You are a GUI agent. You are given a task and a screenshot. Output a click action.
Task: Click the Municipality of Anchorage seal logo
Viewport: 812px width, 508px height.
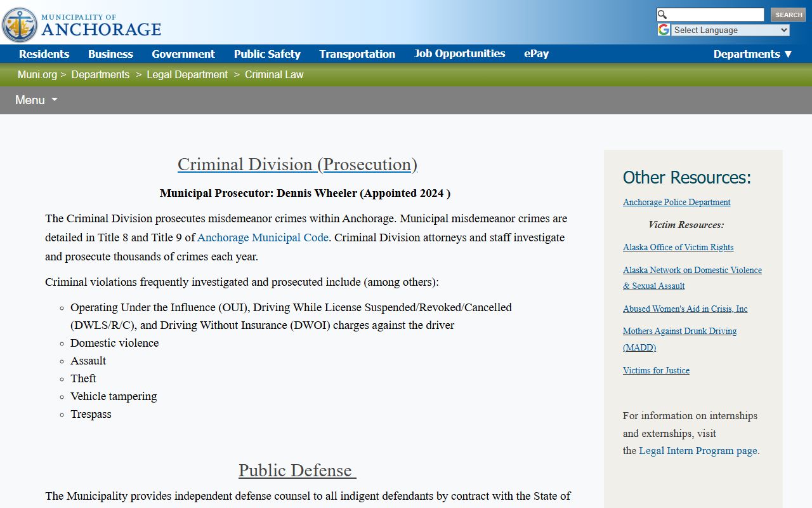click(20, 25)
